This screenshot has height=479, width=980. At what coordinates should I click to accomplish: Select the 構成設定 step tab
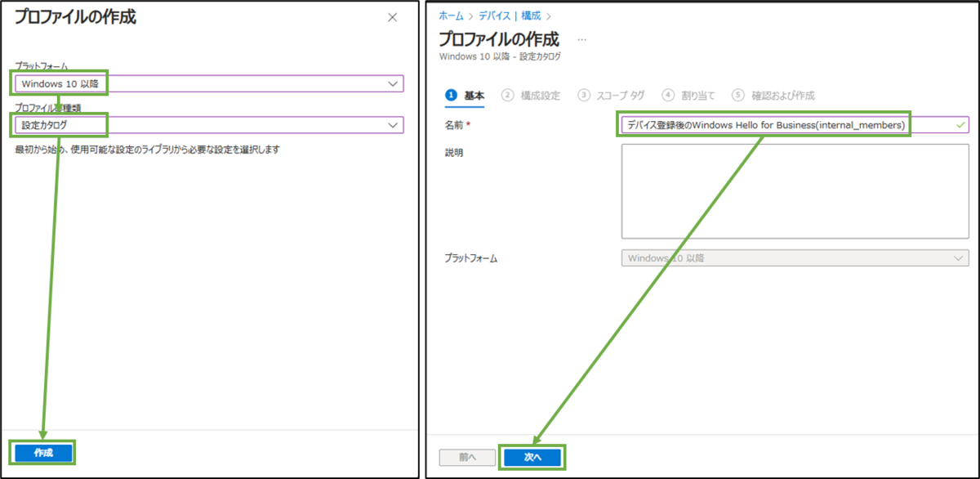pos(531,96)
